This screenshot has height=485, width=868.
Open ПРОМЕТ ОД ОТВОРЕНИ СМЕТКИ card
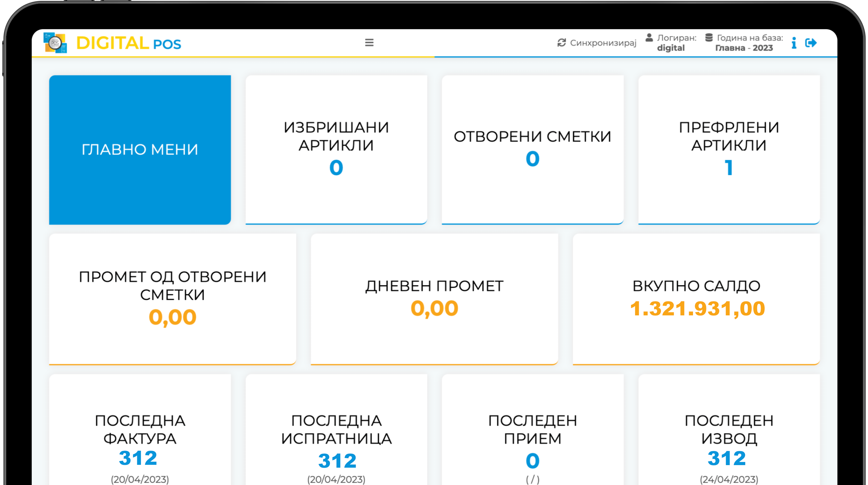click(172, 299)
